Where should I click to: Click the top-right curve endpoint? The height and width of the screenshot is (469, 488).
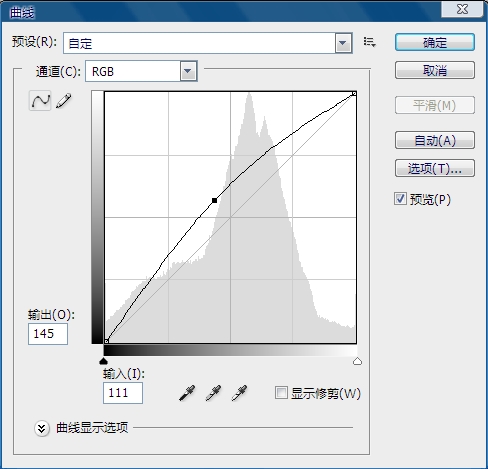point(354,94)
